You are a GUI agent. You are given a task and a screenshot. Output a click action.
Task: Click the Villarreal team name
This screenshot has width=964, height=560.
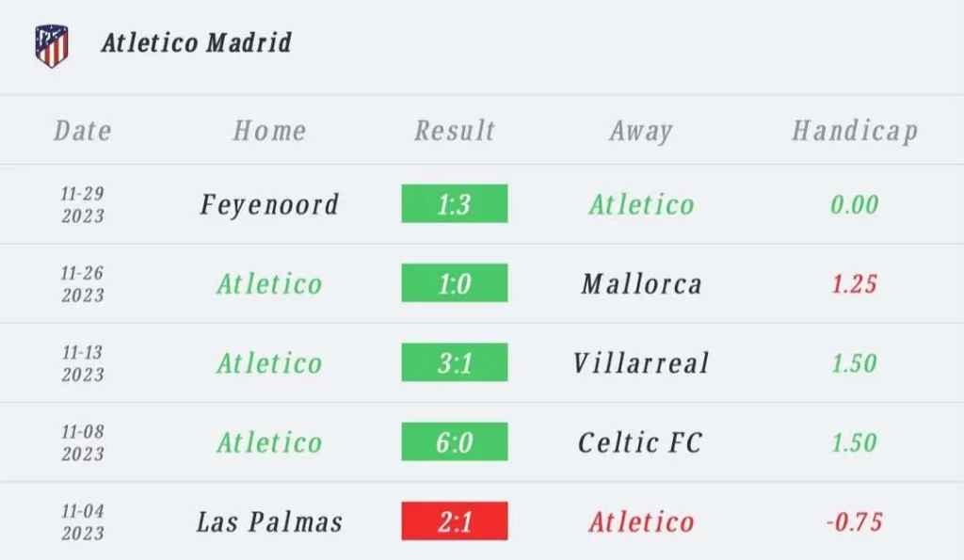(641, 362)
